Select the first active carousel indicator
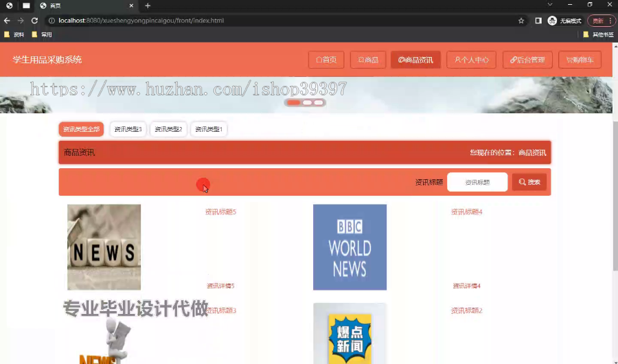Image resolution: width=618 pixels, height=364 pixels. click(294, 102)
